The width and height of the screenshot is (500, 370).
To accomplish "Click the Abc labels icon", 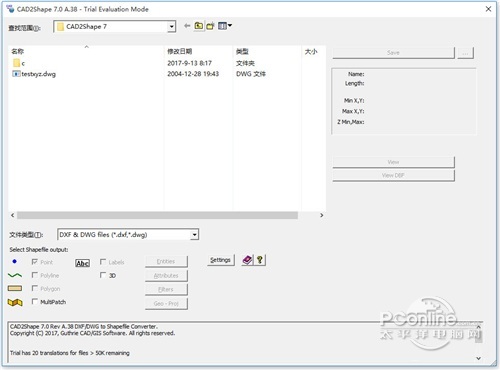I will (82, 263).
